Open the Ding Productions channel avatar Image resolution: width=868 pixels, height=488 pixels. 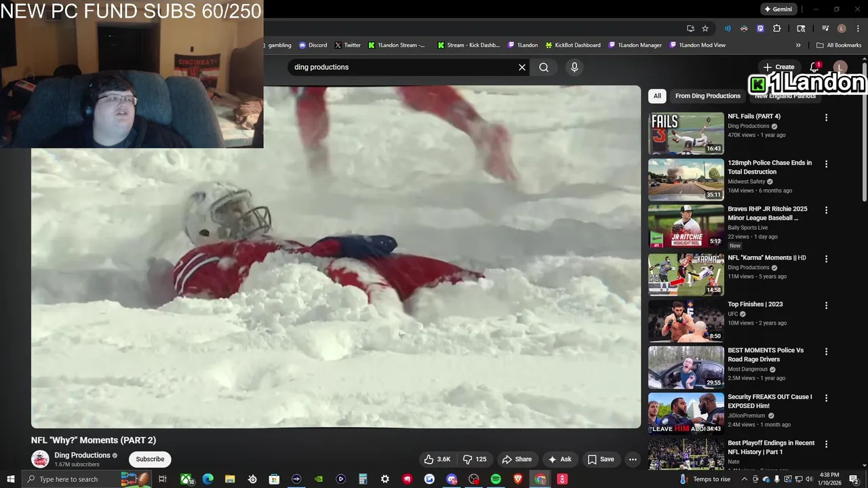click(x=40, y=459)
